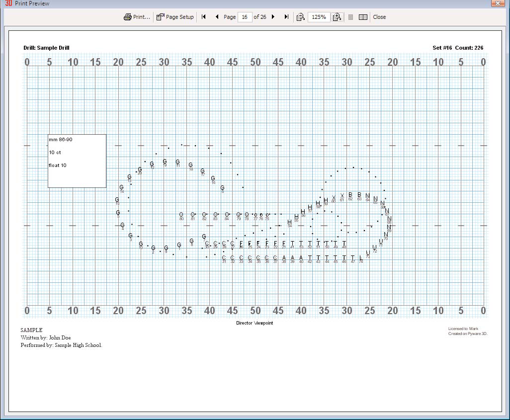The width and height of the screenshot is (510, 420).
Task: Click the Print button with printer icon
Action: [x=137, y=17]
